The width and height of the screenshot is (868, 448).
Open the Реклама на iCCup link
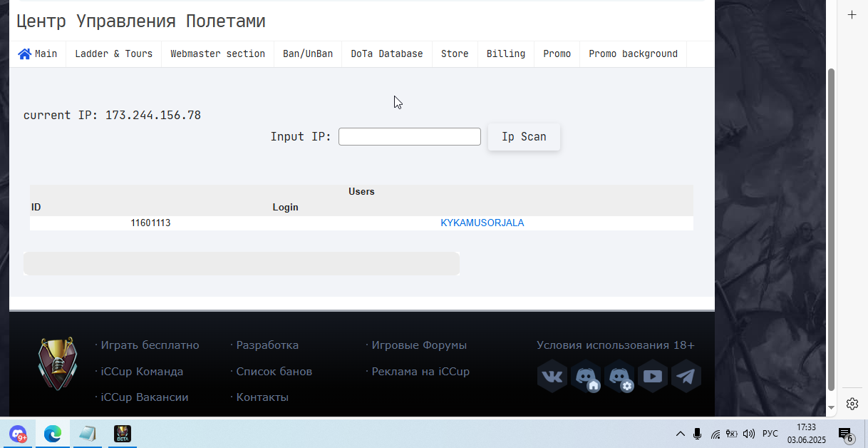[420, 372]
